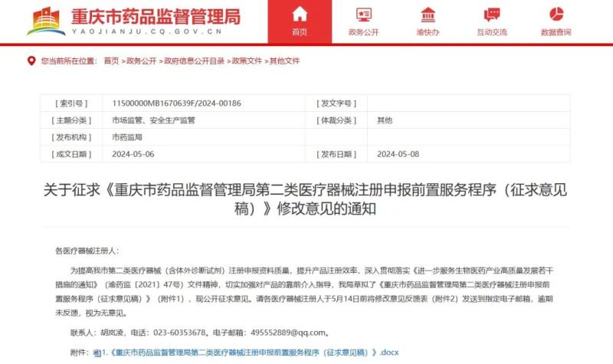The height and width of the screenshot is (364, 613).
Task: Click the 渝快办 building icon
Action: (428, 14)
